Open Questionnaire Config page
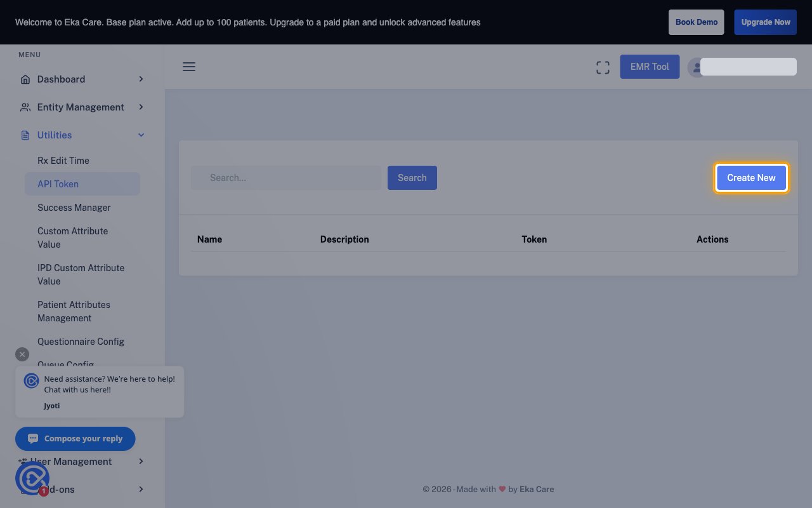Image resolution: width=812 pixels, height=508 pixels. 81,342
